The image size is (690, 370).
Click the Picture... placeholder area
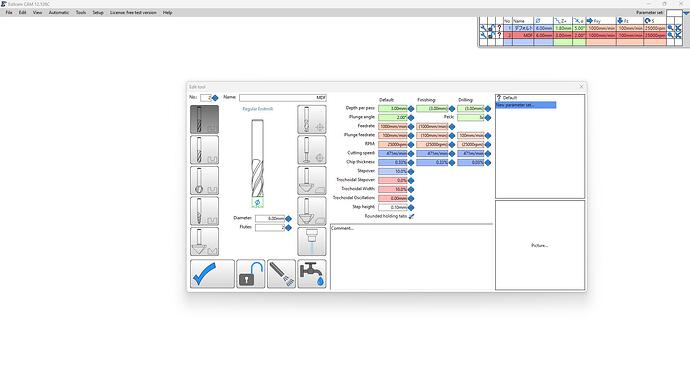pos(540,245)
